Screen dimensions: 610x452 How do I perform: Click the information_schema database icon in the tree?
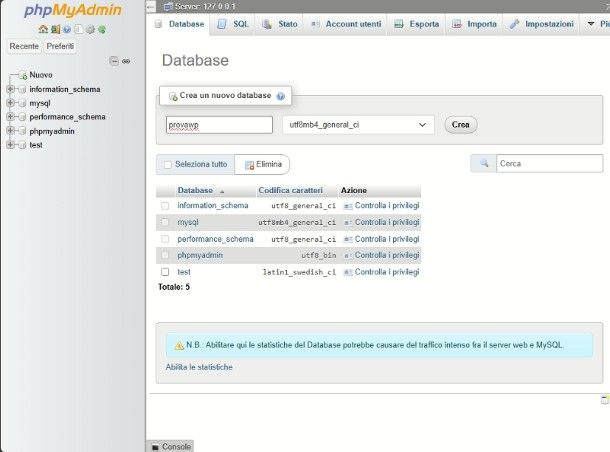pos(23,89)
